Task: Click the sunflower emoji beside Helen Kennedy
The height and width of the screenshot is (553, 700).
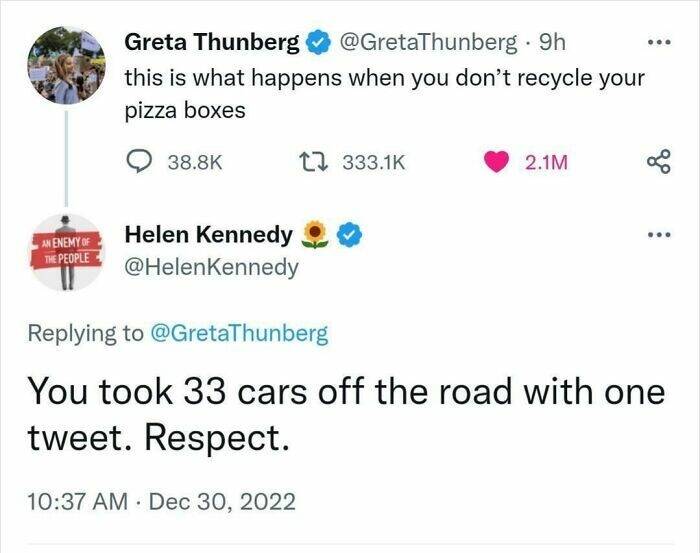Action: tap(316, 236)
